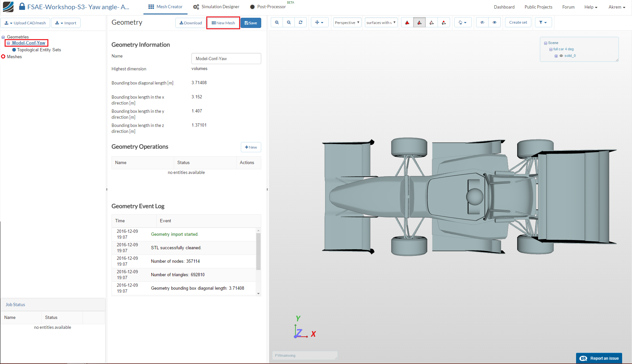Click the hide selection crossed-eye icon
This screenshot has height=364, width=632.
tap(482, 23)
